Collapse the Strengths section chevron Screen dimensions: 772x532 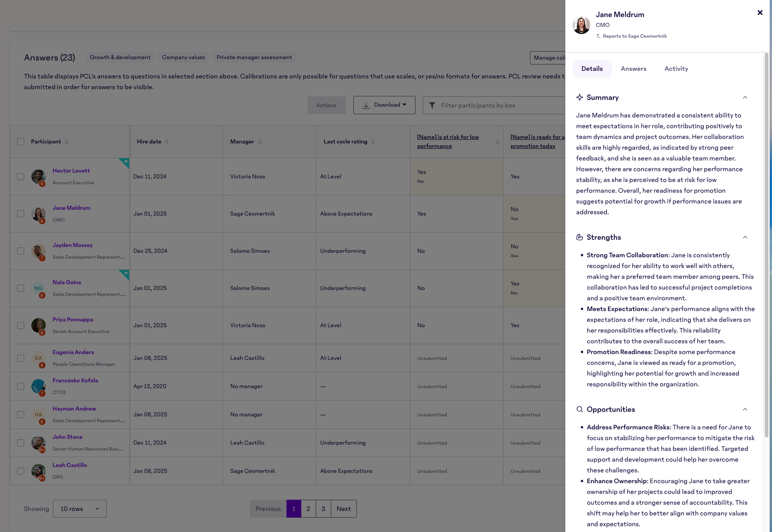click(745, 237)
